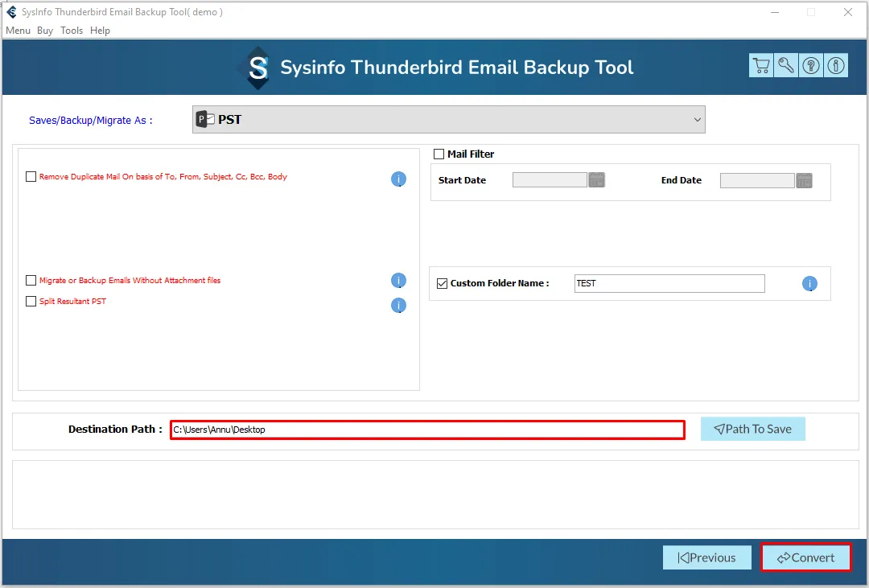The width and height of the screenshot is (869, 588).
Task: Open the End Date calendar picker
Action: point(804,180)
